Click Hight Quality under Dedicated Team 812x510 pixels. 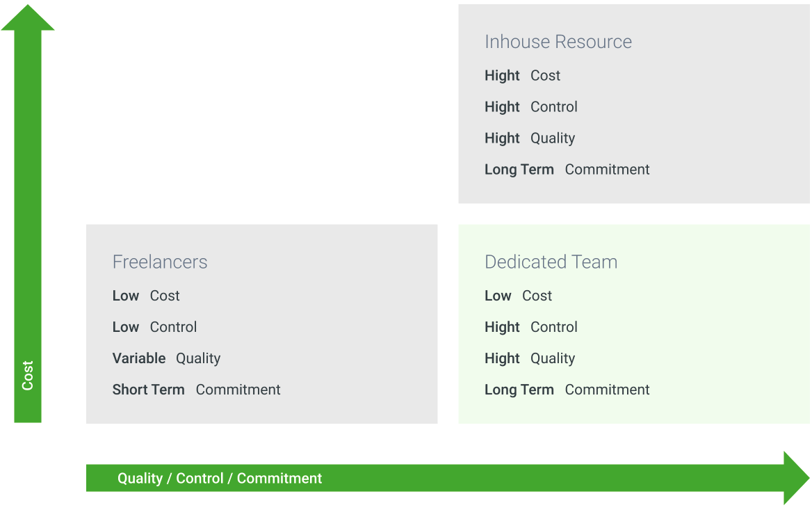coord(530,358)
